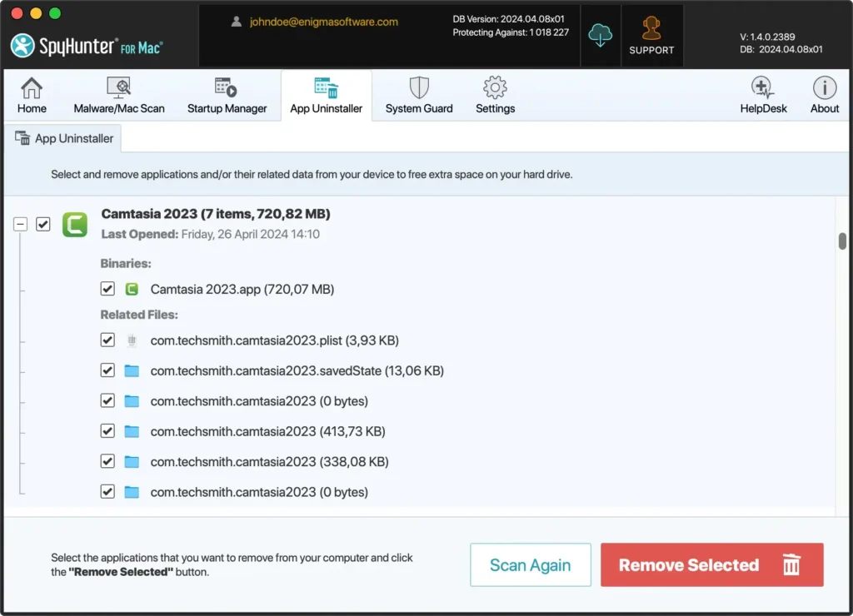This screenshot has width=853, height=616.
Task: Uncheck Camtasia 2023.app binary checkbox
Action: tap(107, 289)
